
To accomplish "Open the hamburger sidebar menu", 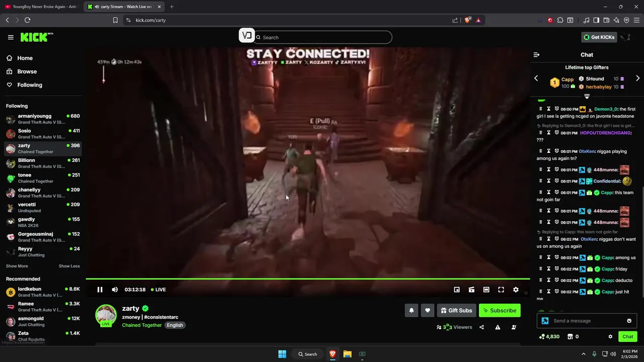I will click(x=11, y=37).
